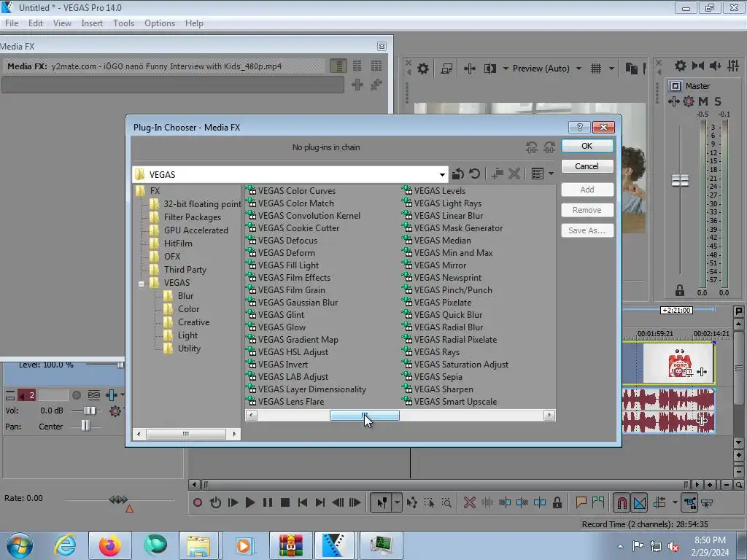The image size is (747, 560).
Task: Click the Master FX icon below the Master label
Action: (x=673, y=101)
